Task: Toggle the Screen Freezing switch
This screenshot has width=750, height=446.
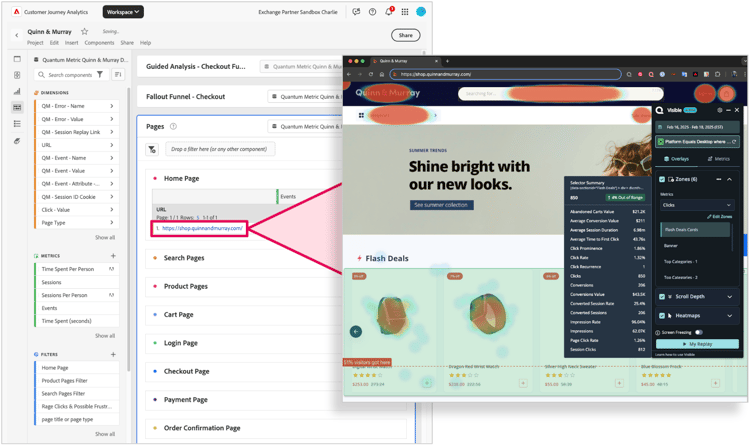Action: (699, 333)
